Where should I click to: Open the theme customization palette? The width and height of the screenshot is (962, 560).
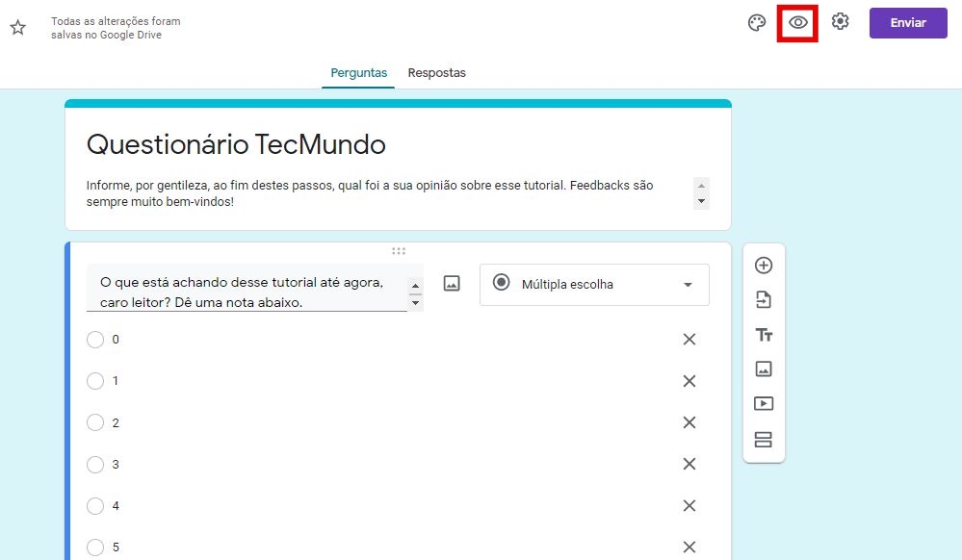click(x=757, y=23)
